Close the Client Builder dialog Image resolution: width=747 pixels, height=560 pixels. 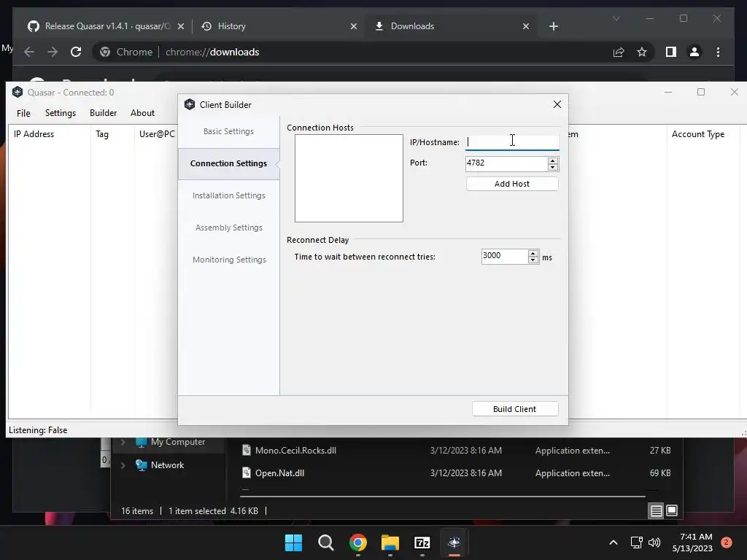[x=557, y=104]
